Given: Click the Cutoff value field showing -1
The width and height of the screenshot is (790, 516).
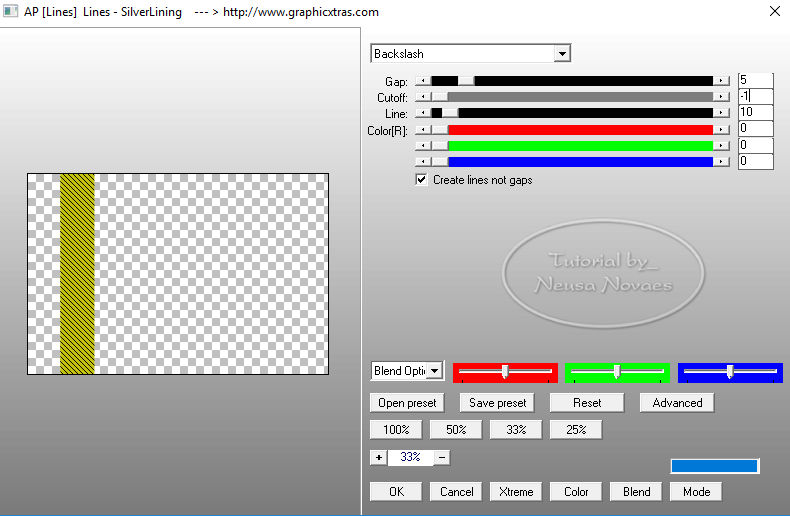Looking at the screenshot, I should tap(755, 96).
